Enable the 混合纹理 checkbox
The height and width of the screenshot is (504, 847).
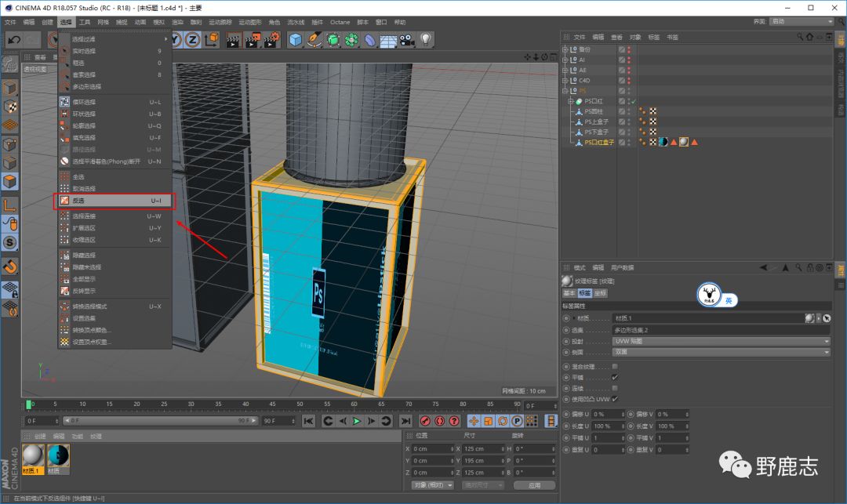615,366
